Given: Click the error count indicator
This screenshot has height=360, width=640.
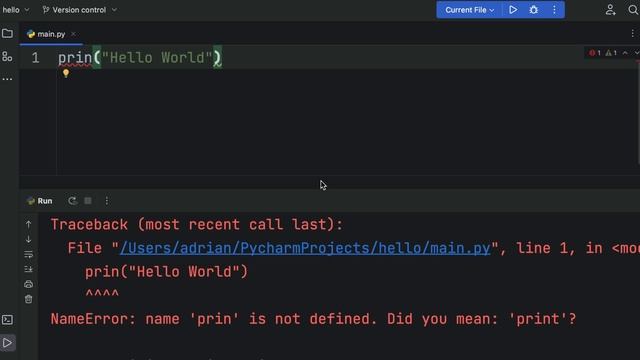Looking at the screenshot, I should click(595, 53).
